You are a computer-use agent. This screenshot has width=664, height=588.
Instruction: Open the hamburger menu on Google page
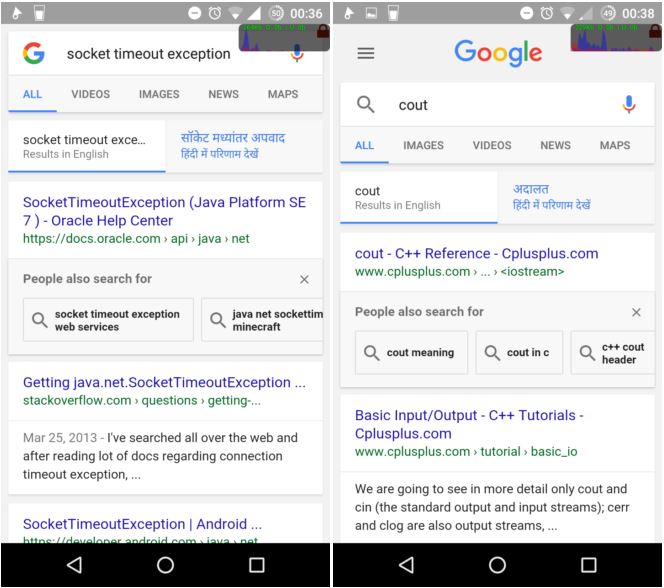pyautogui.click(x=366, y=53)
